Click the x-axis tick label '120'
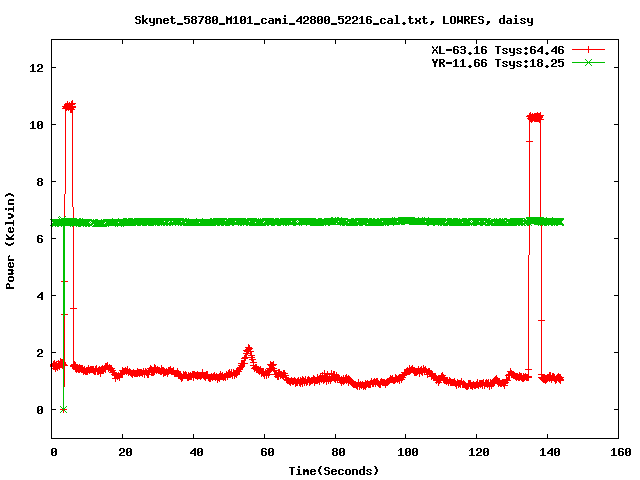 pyautogui.click(x=479, y=452)
